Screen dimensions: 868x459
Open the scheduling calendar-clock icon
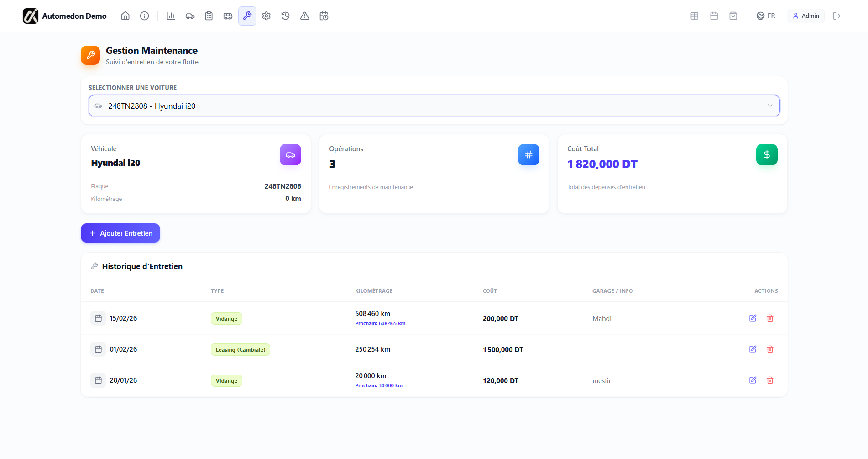pos(324,16)
